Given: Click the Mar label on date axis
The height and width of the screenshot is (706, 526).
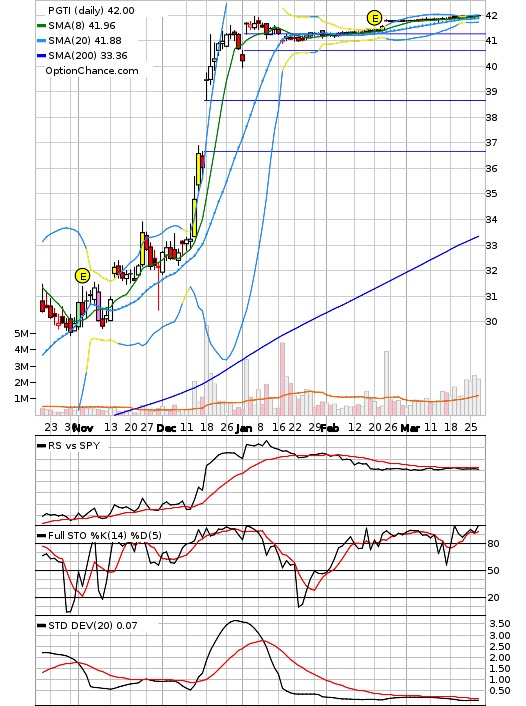Looking at the screenshot, I should click(x=410, y=428).
